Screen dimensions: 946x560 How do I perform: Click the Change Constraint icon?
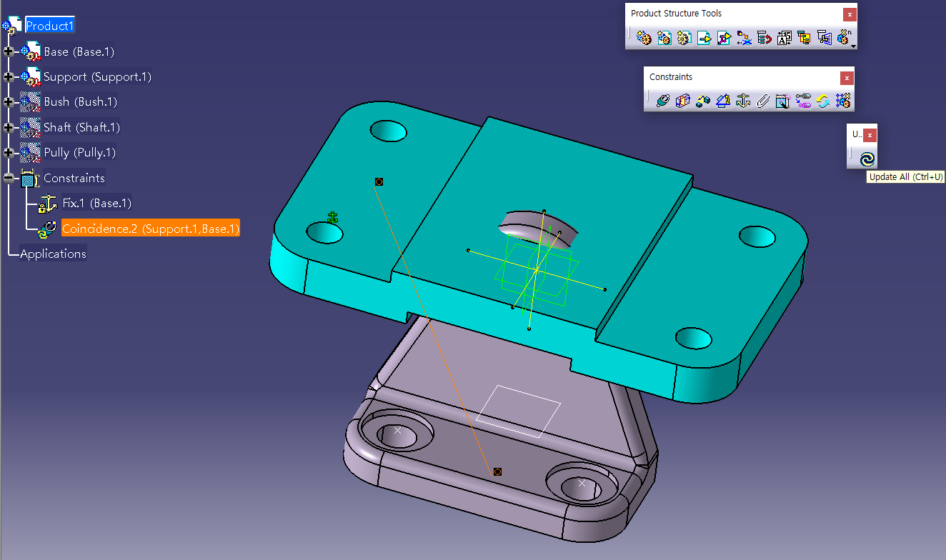[x=823, y=101]
